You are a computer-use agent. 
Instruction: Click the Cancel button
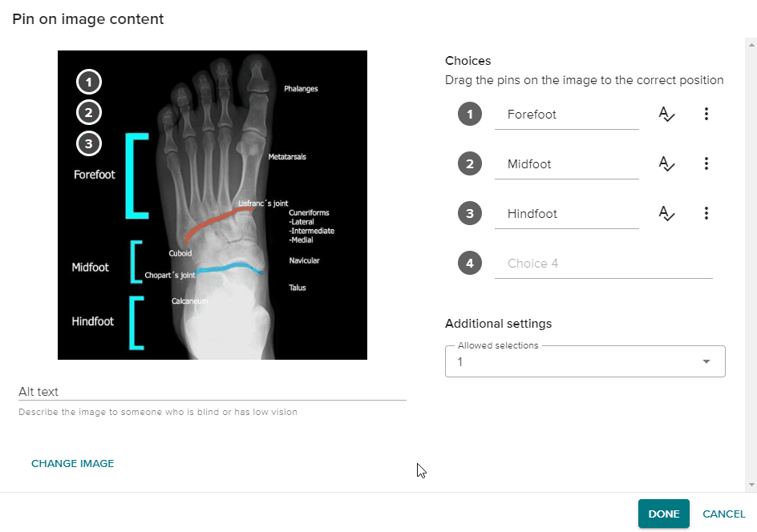pos(723,514)
